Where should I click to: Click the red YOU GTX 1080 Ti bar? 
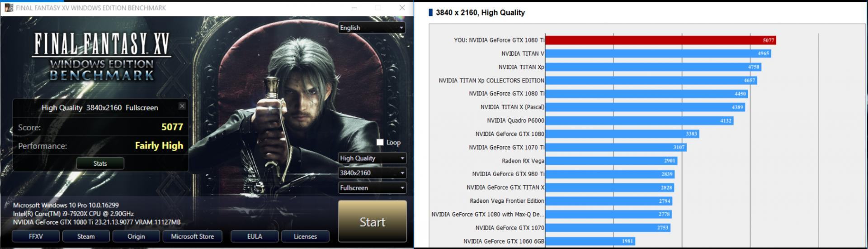pos(660,40)
